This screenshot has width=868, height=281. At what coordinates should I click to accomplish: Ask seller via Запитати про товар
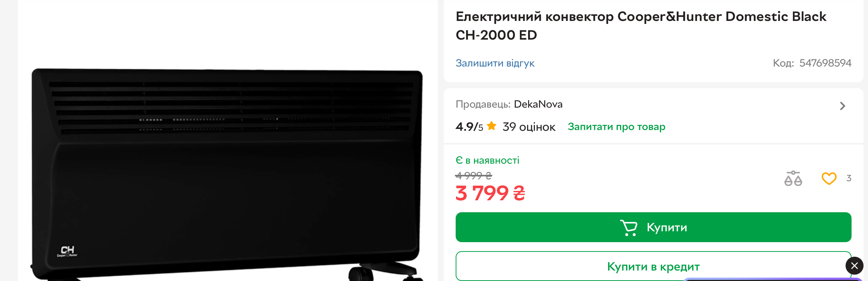click(616, 127)
